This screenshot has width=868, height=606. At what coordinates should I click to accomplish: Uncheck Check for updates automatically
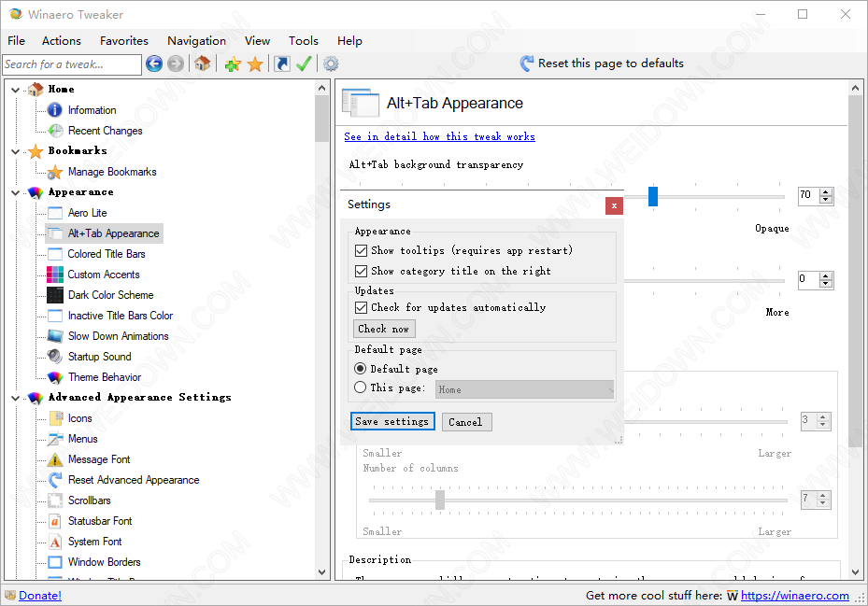[361, 308]
